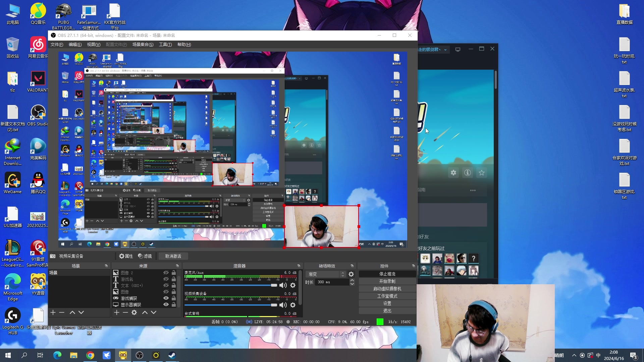The image size is (644, 362).
Task: Click the 开始录制 button
Action: [x=387, y=282]
